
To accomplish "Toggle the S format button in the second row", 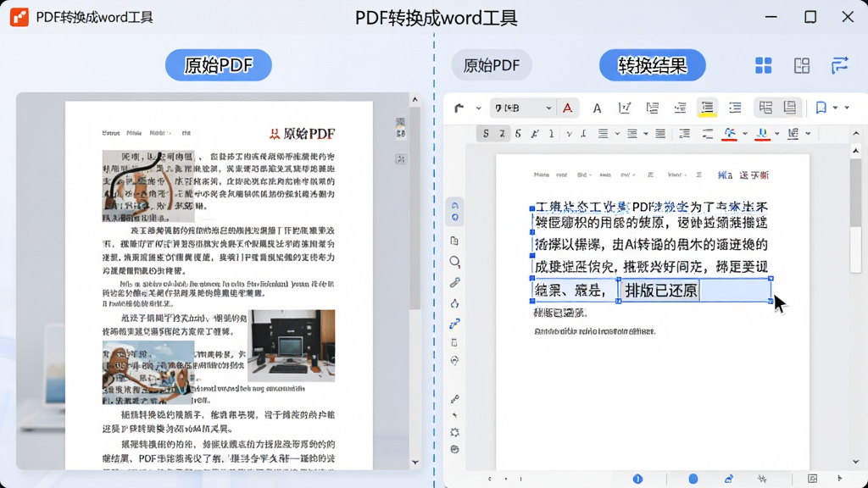I will coord(486,133).
